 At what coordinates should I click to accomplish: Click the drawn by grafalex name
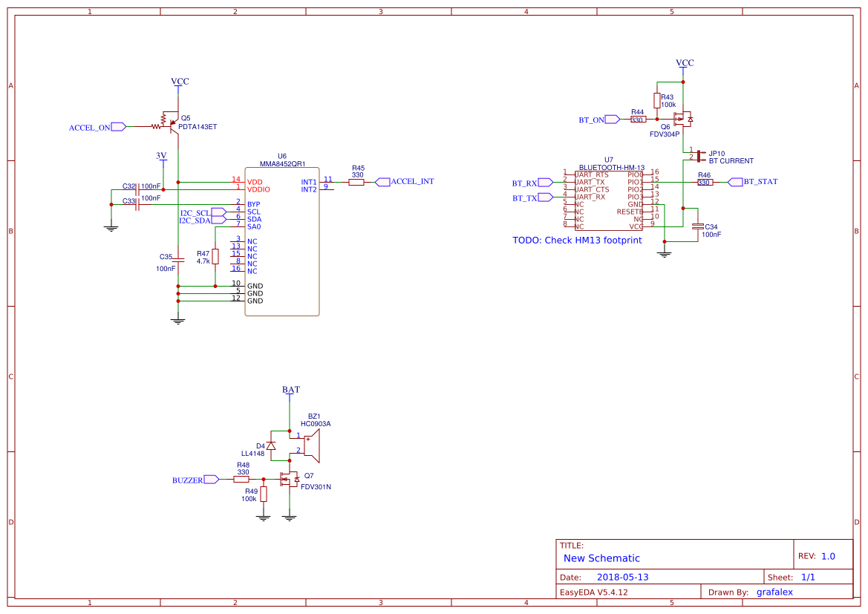775,592
